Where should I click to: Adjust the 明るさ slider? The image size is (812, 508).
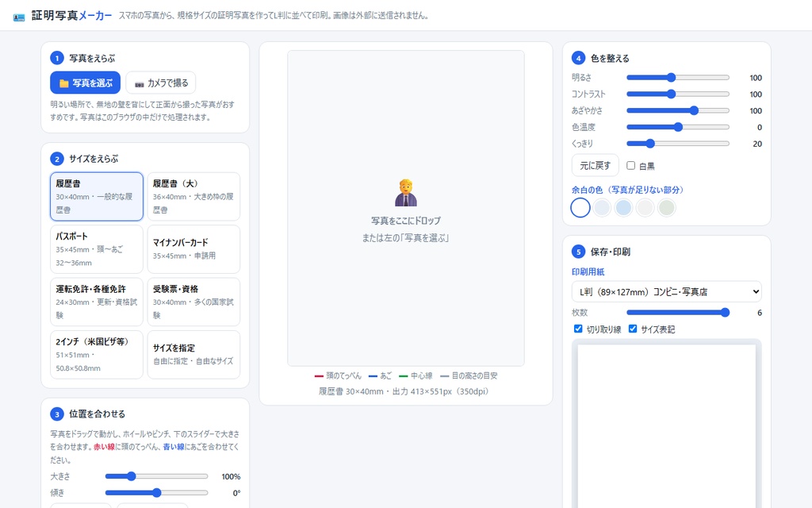(678, 78)
